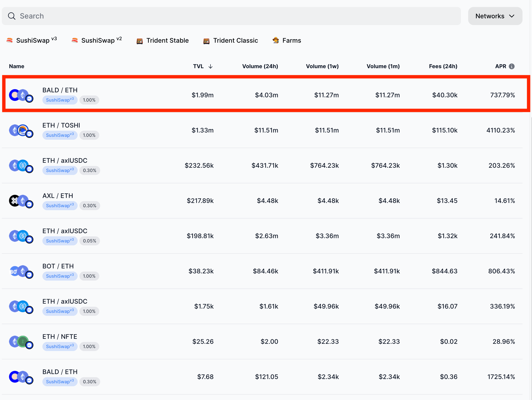
Task: Click the AXL/ETH pool token icons
Action: [21, 201]
